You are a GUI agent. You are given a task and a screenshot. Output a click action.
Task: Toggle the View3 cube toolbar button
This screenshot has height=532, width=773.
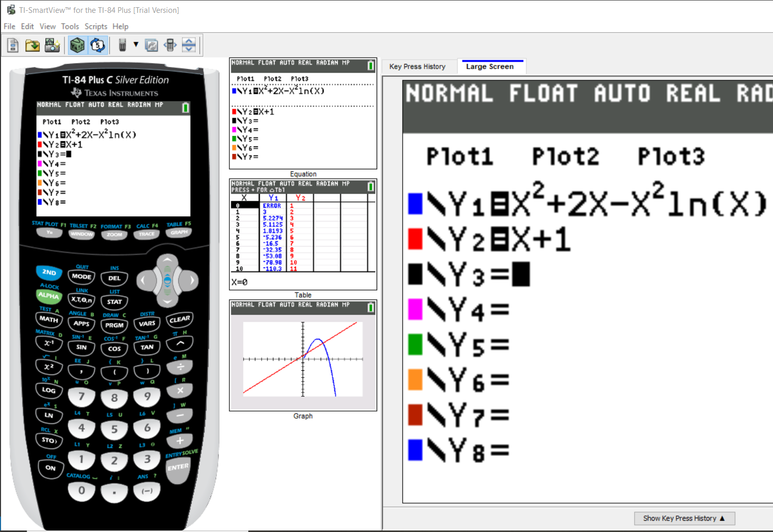77,46
